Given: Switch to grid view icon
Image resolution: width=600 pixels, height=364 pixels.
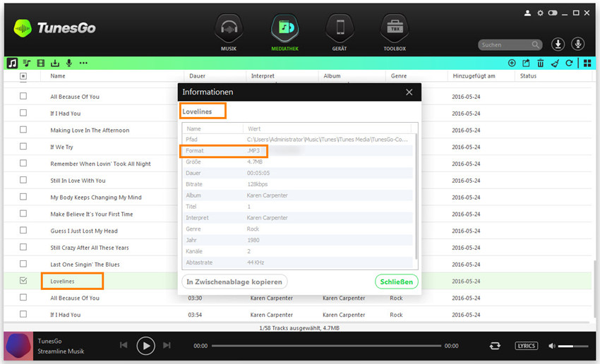Looking at the screenshot, I should click(587, 63).
